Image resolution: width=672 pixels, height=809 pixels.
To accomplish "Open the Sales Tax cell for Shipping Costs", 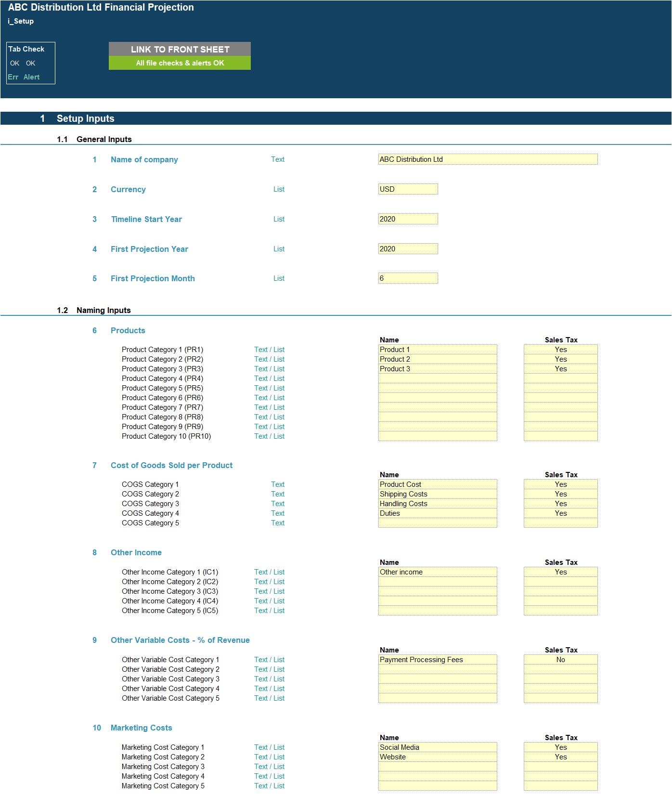I will tap(561, 494).
